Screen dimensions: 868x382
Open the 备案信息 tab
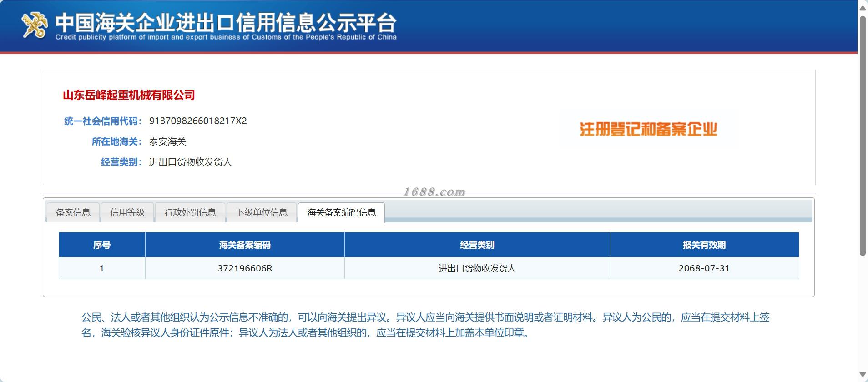(73, 212)
